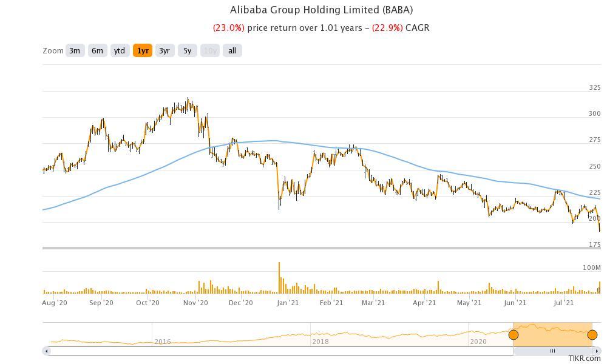The image size is (607, 364).
Task: Click the red price return text
Action: pyautogui.click(x=230, y=28)
